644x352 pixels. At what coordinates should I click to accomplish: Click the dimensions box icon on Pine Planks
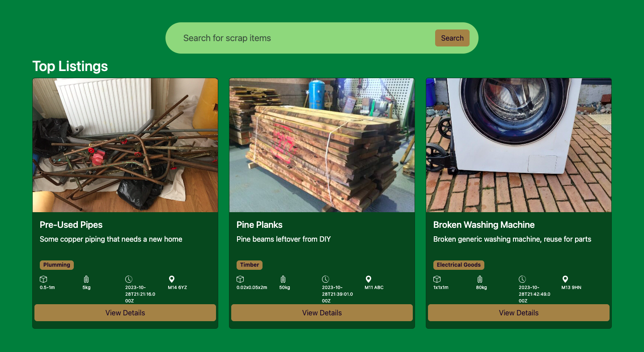pos(240,279)
